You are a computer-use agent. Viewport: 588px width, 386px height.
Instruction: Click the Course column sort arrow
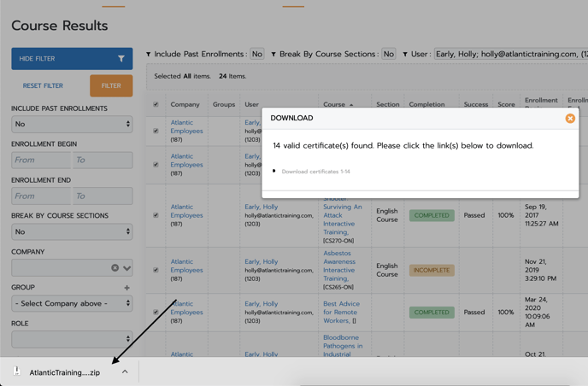(x=351, y=105)
